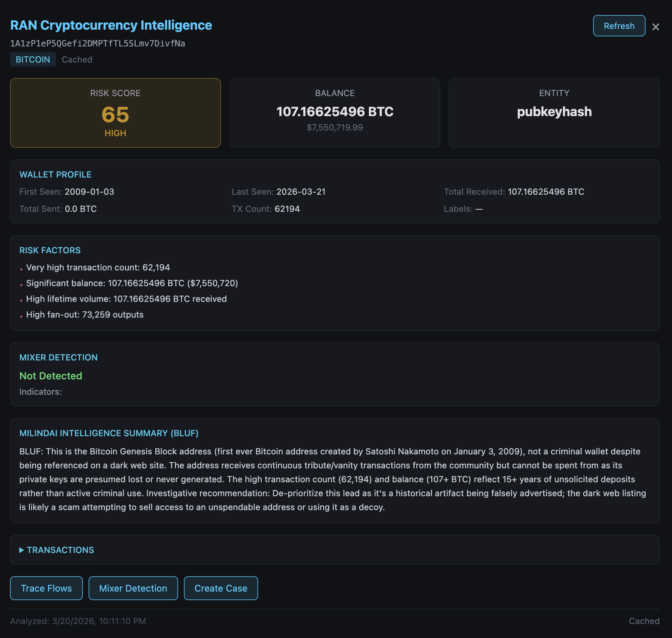
Task: Click the risk factor 'Very high transaction count'
Action: click(98, 268)
